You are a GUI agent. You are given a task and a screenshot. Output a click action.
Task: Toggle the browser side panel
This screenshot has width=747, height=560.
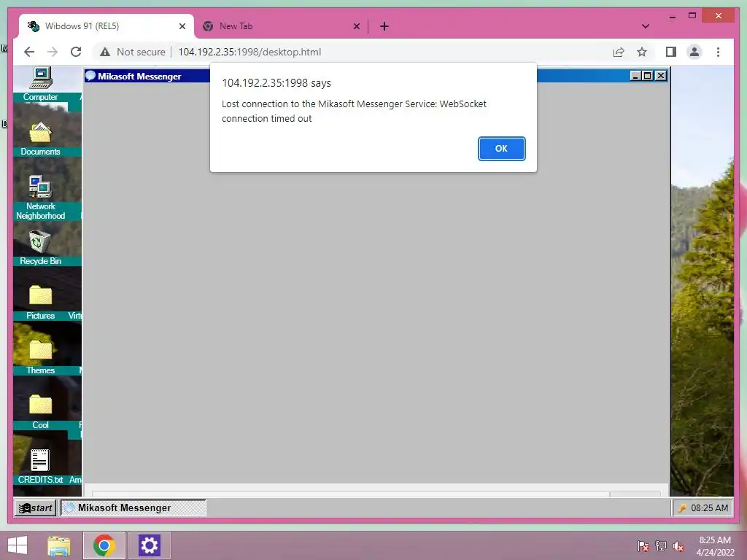coord(671,52)
